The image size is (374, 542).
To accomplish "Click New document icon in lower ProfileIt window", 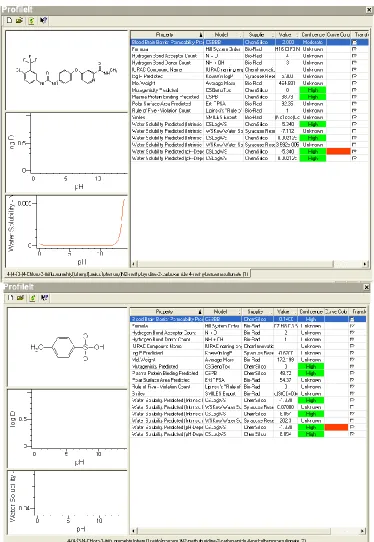I will point(10,298).
